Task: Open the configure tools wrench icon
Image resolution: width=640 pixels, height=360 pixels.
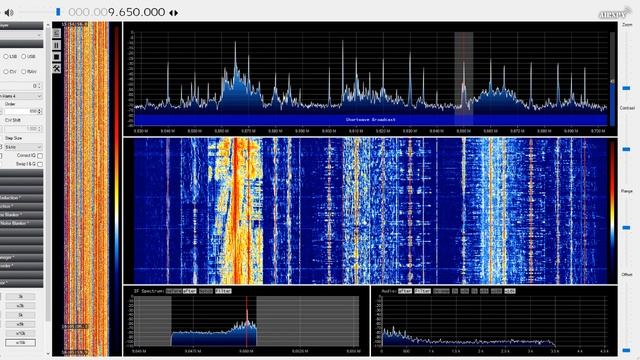Action: coord(57,69)
